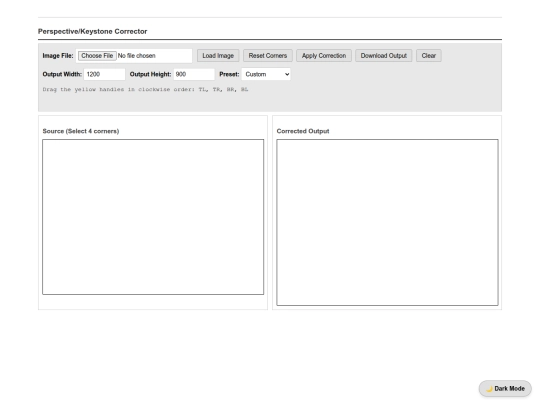This screenshot has width=540, height=405.
Task: Click the 'Image File:' label
Action: 58,56
